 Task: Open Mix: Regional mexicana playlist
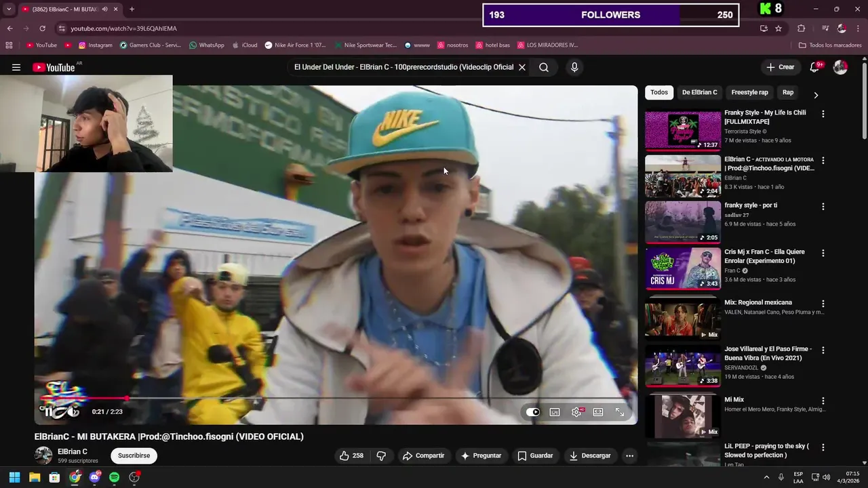758,302
